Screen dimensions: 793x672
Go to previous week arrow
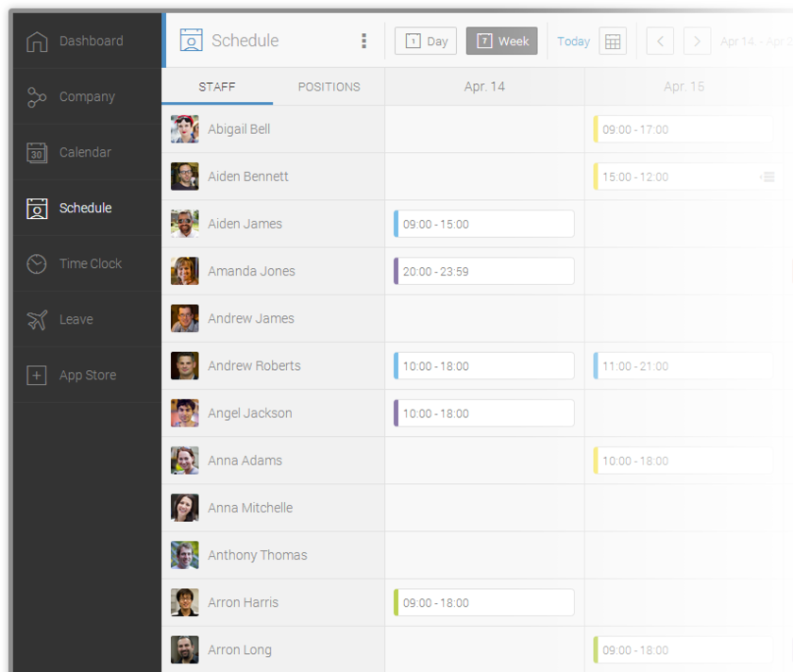[660, 42]
